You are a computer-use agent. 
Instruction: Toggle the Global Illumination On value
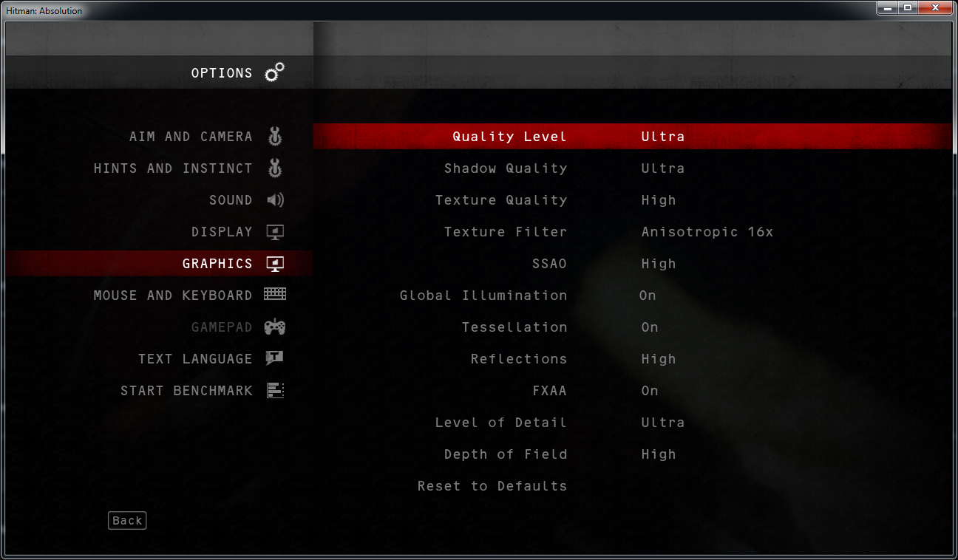(648, 296)
